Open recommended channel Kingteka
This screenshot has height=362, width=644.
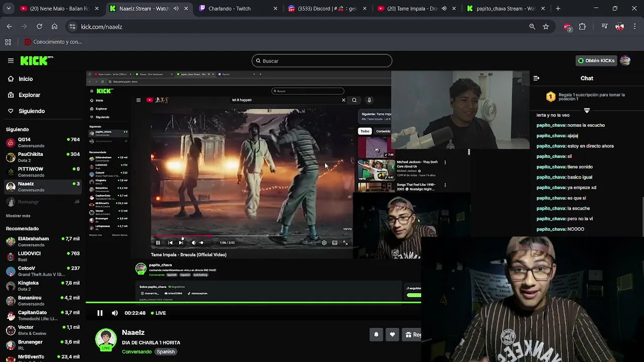[43, 286]
